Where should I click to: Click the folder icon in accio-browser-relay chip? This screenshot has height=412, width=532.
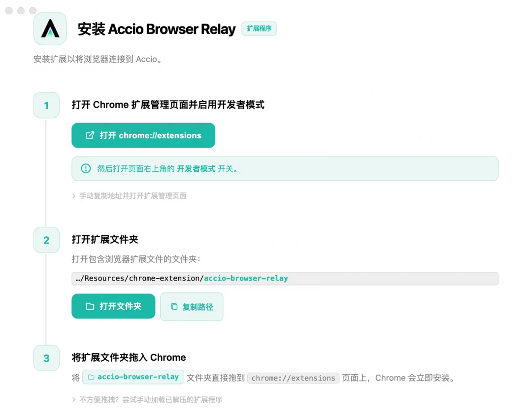click(91, 377)
